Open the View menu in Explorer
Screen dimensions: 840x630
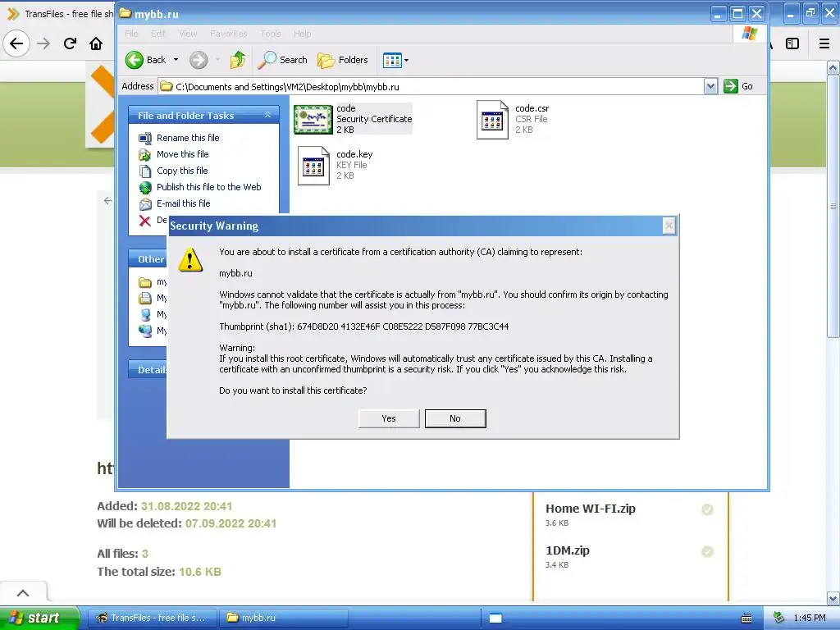tap(188, 34)
